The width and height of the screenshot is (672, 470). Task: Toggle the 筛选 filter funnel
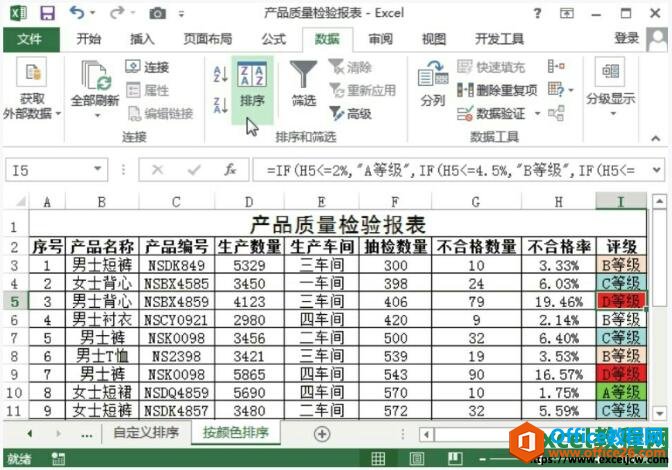pyautogui.click(x=304, y=84)
